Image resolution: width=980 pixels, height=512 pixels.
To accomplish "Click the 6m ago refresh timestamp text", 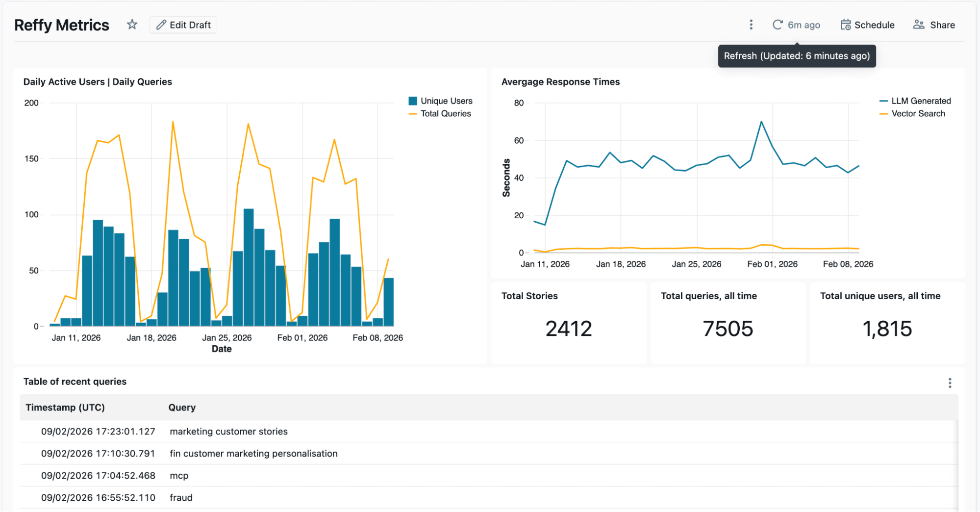I will coord(804,25).
